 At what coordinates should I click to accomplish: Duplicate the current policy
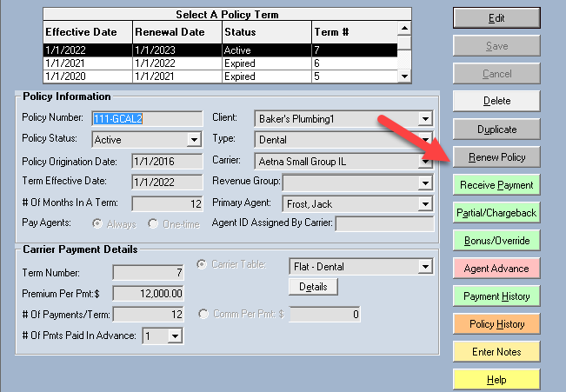(x=496, y=130)
